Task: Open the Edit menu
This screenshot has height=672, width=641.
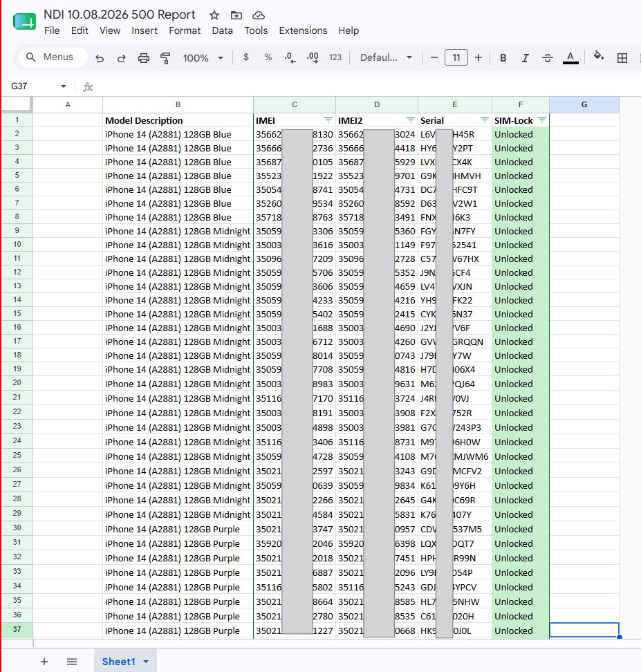Action: tap(80, 31)
